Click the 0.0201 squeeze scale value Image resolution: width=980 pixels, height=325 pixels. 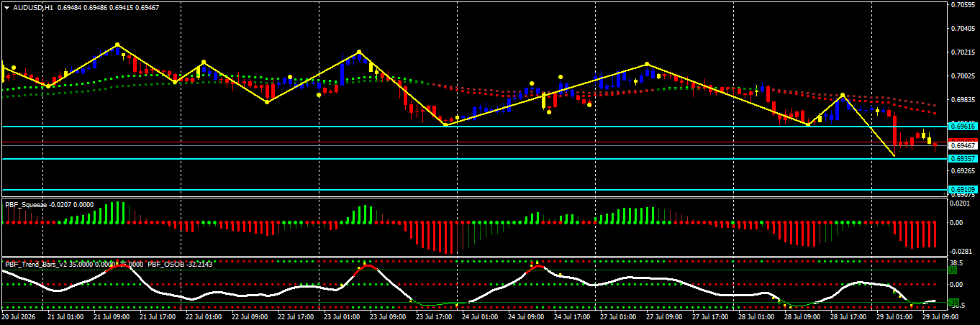(961, 203)
